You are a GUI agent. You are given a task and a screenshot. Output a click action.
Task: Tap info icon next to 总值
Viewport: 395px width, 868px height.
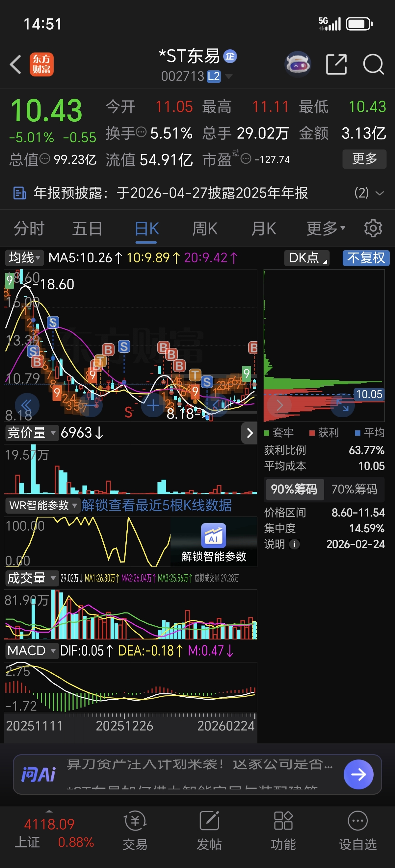pos(45,158)
